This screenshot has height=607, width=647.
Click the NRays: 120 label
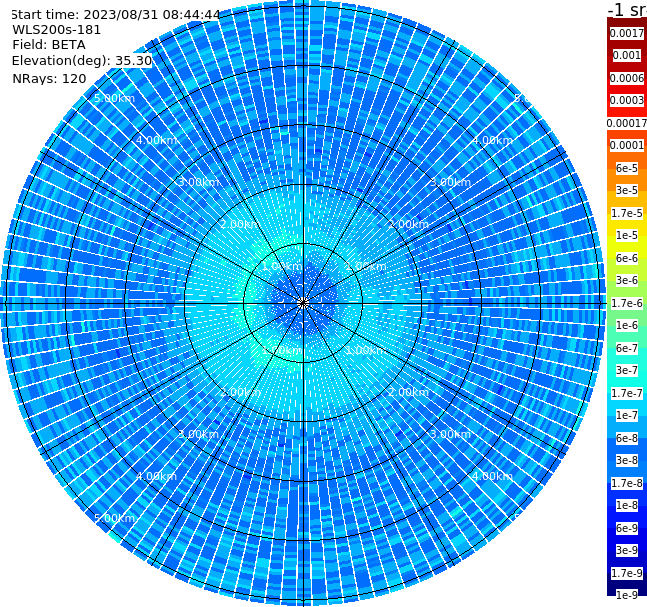(x=49, y=78)
